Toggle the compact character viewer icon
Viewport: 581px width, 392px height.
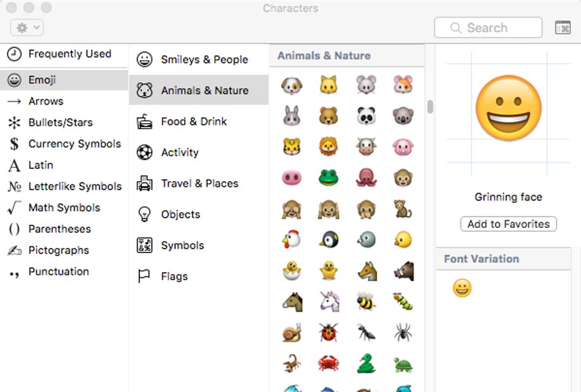563,27
